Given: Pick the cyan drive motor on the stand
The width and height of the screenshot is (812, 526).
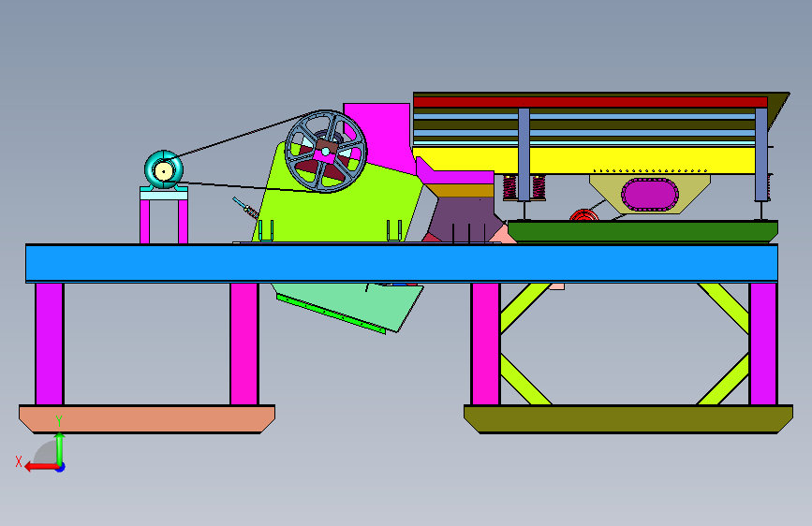Looking at the screenshot, I should pyautogui.click(x=164, y=170).
